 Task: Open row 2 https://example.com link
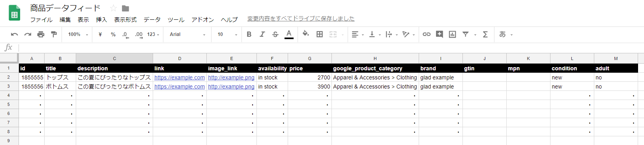[x=180, y=77]
